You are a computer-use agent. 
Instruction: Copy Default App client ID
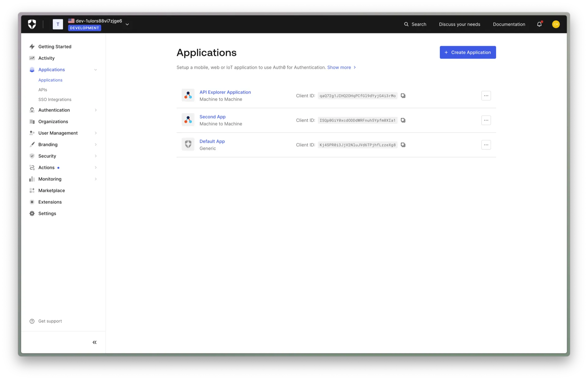point(403,145)
